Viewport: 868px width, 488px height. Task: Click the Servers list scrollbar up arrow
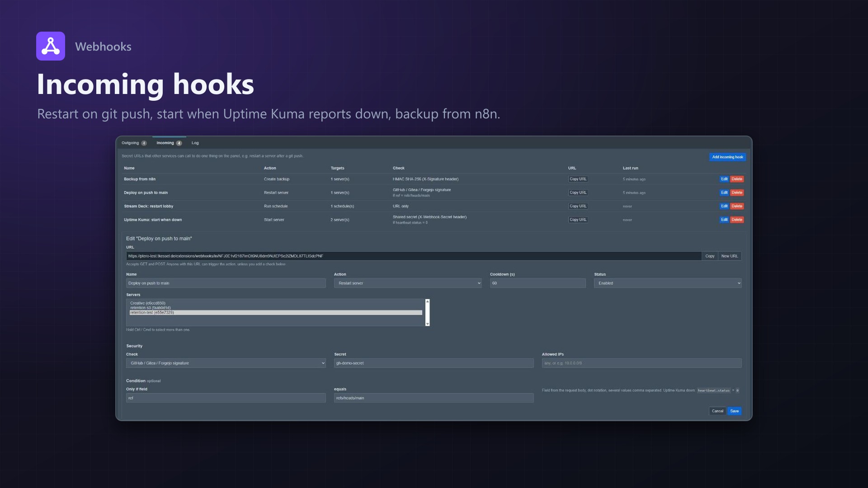click(x=427, y=301)
